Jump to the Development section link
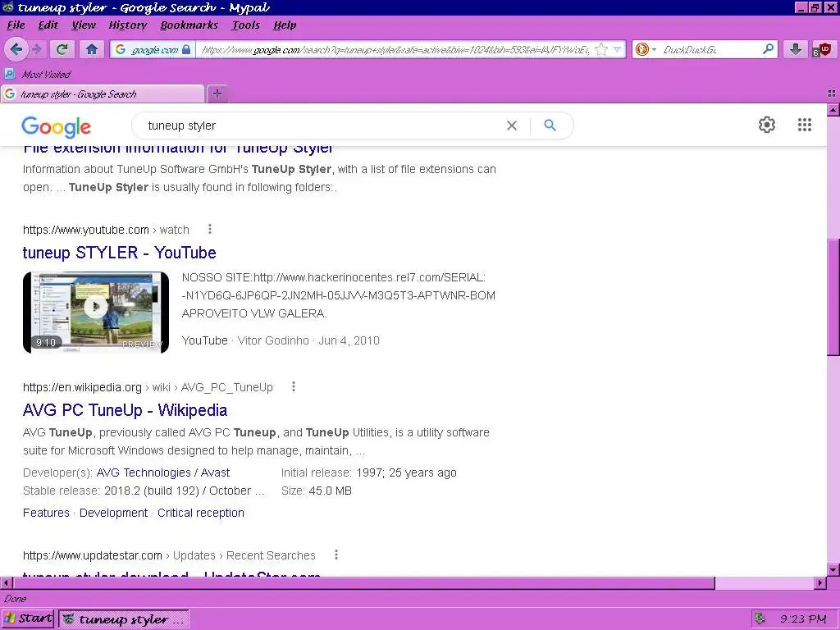This screenshot has width=840, height=630. pos(113,513)
